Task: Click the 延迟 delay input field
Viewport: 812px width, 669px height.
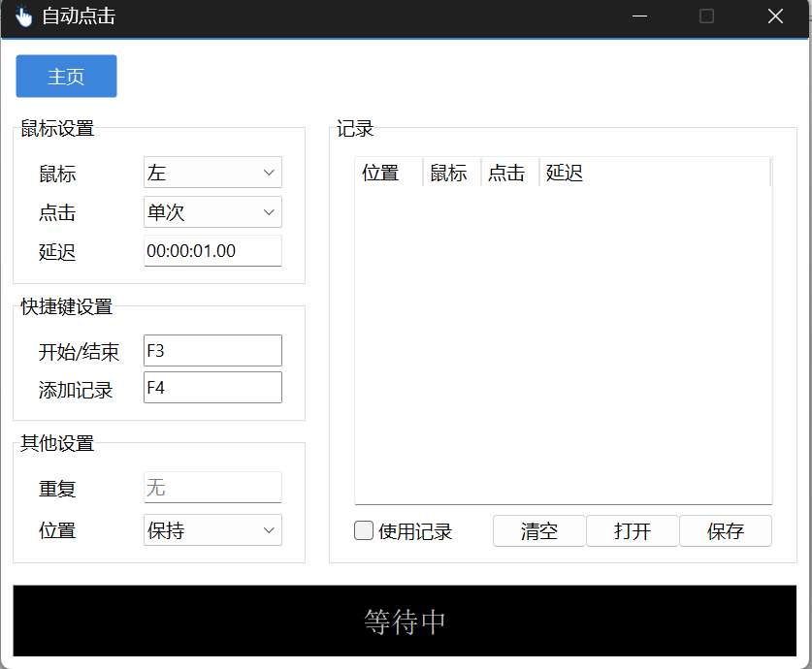Action: click(211, 249)
